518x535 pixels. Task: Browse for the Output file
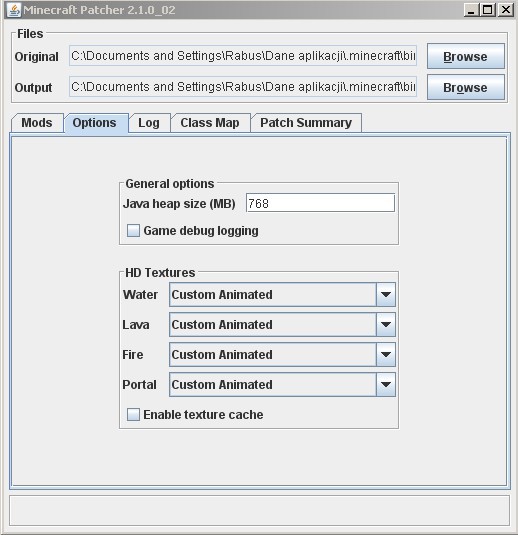(466, 87)
